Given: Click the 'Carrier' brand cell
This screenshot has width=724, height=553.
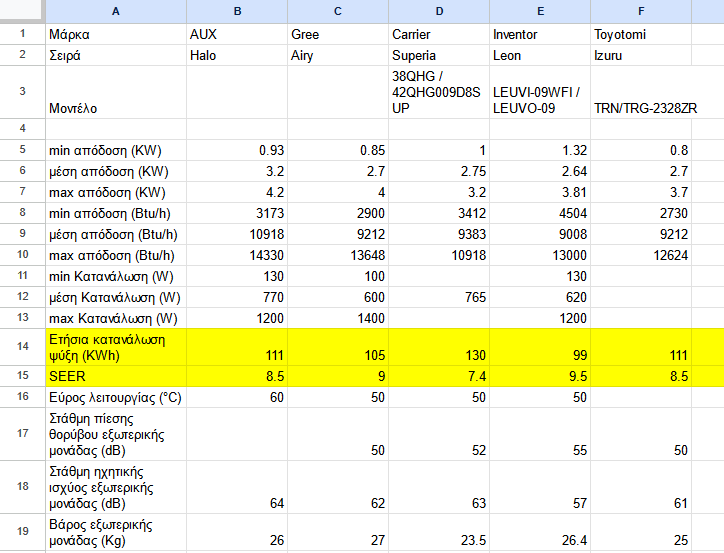Looking at the screenshot, I should pyautogui.click(x=439, y=34).
